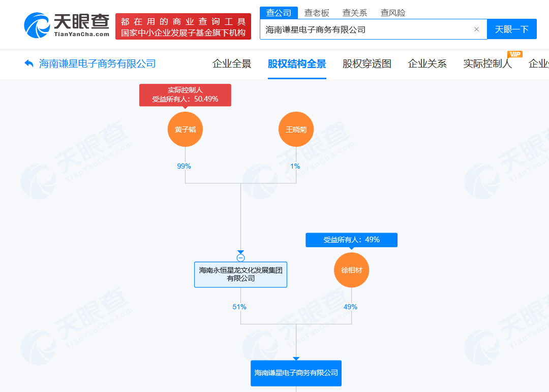Open the 实际控制人 tab
549x392 pixels.
[487, 63]
